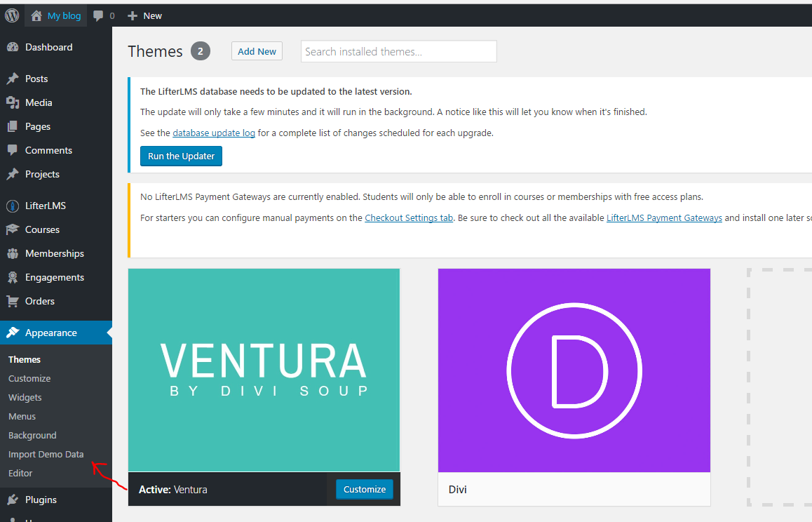Click the Media library icon
The height and width of the screenshot is (522, 812).
(x=13, y=102)
